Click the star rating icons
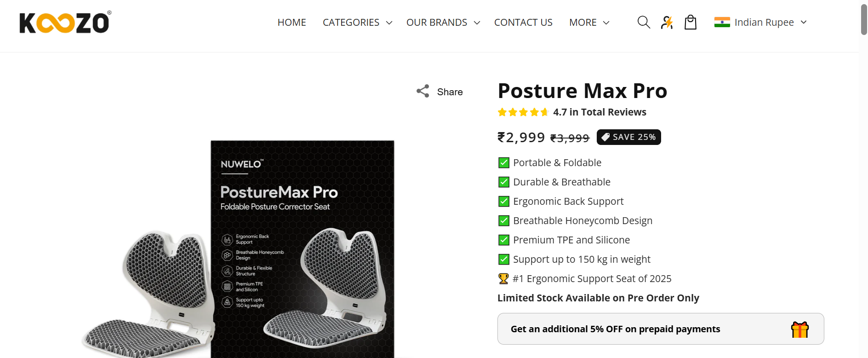868x358 pixels. (523, 112)
